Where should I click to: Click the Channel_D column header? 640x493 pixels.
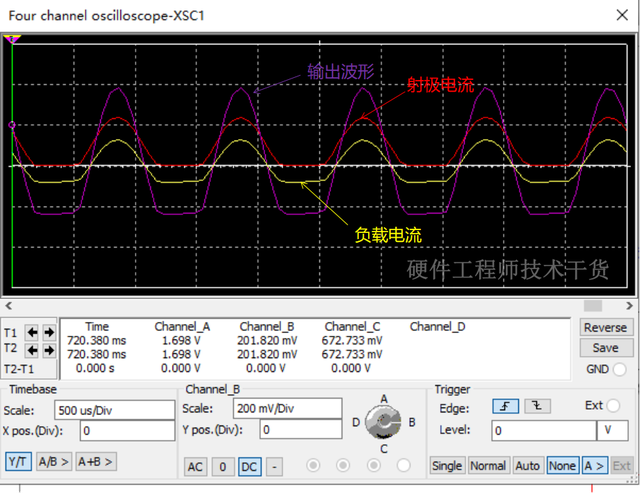point(437,326)
